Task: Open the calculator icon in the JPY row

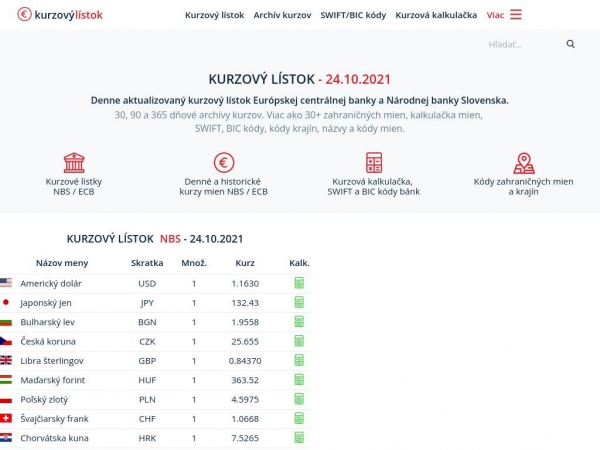Action: pyautogui.click(x=299, y=302)
